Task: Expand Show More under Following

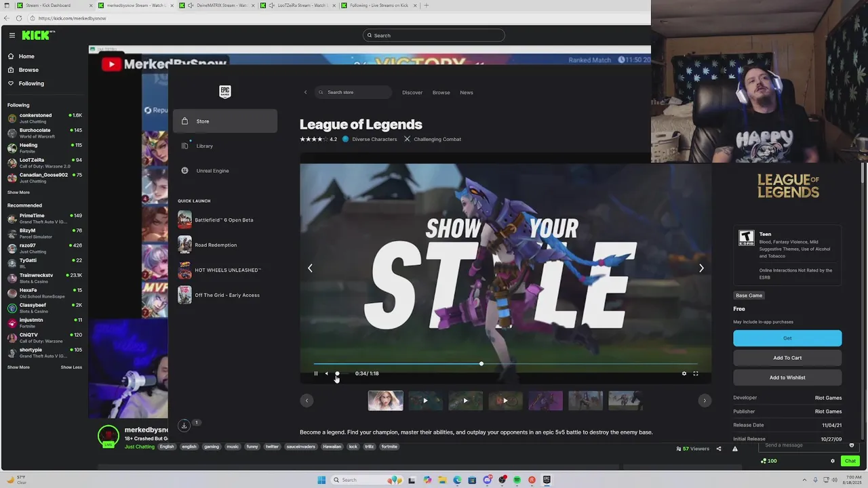Action: coord(18,192)
